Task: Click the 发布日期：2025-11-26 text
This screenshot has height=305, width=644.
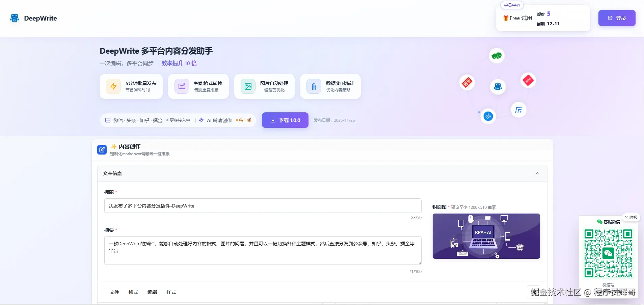Action: click(334, 120)
